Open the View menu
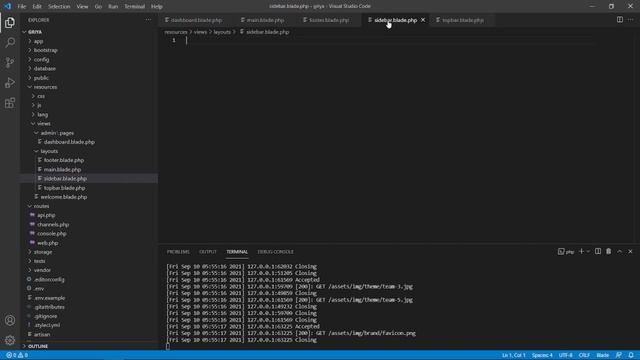The image size is (640, 360). coord(82,7)
